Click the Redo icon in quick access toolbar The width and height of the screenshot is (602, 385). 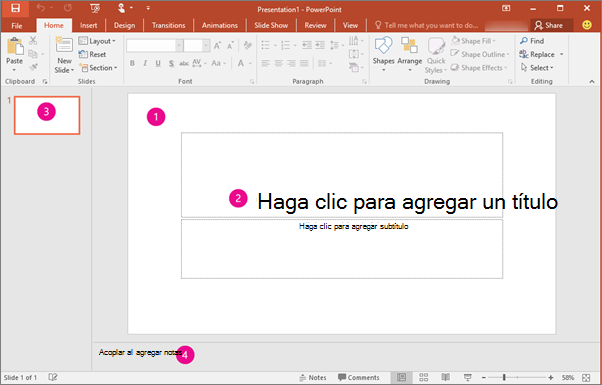tap(68, 8)
